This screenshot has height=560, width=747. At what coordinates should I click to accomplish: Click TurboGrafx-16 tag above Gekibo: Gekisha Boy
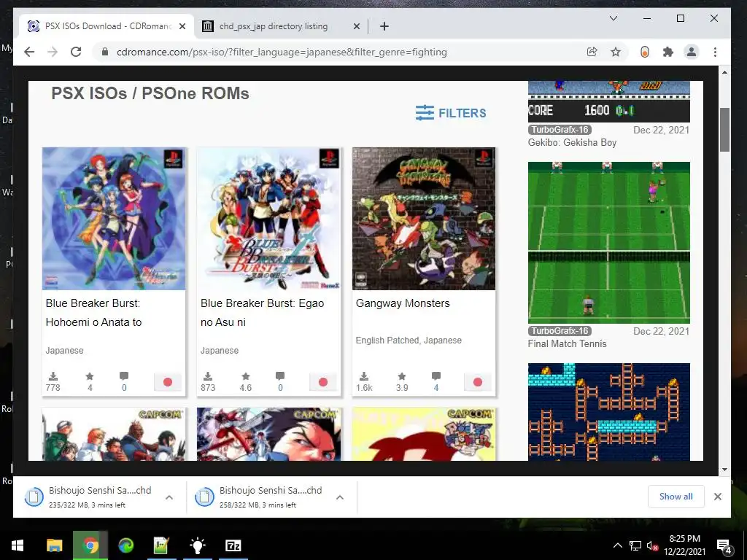560,130
